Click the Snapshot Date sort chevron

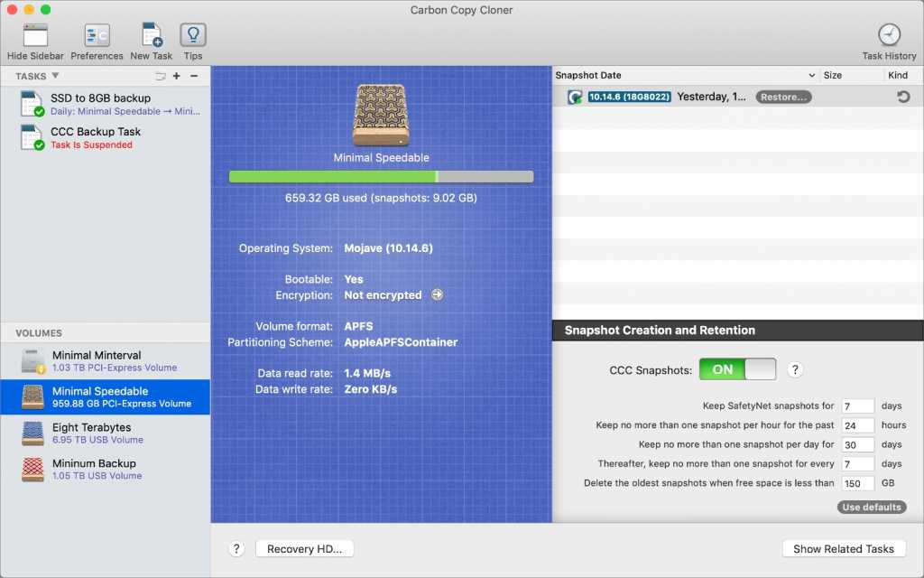[811, 76]
